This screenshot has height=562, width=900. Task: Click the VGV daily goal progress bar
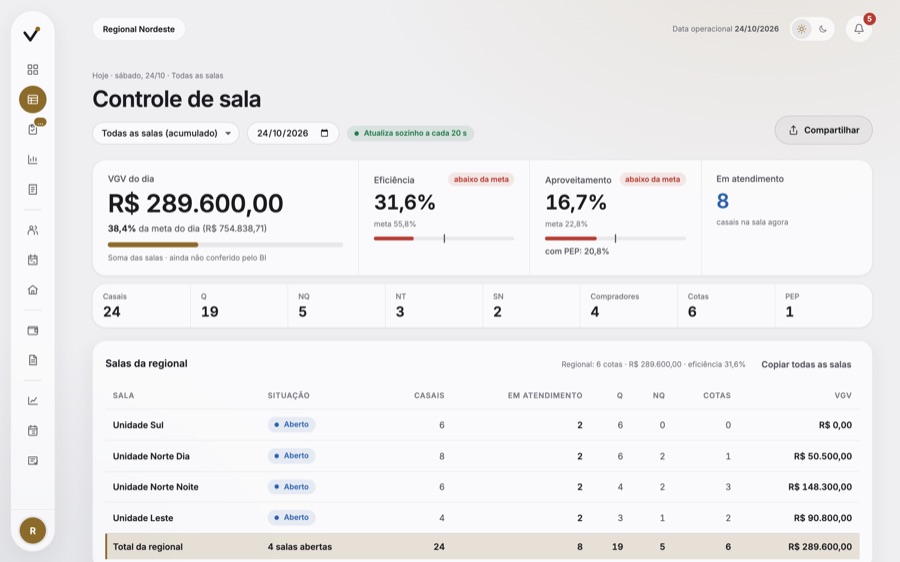(225, 245)
